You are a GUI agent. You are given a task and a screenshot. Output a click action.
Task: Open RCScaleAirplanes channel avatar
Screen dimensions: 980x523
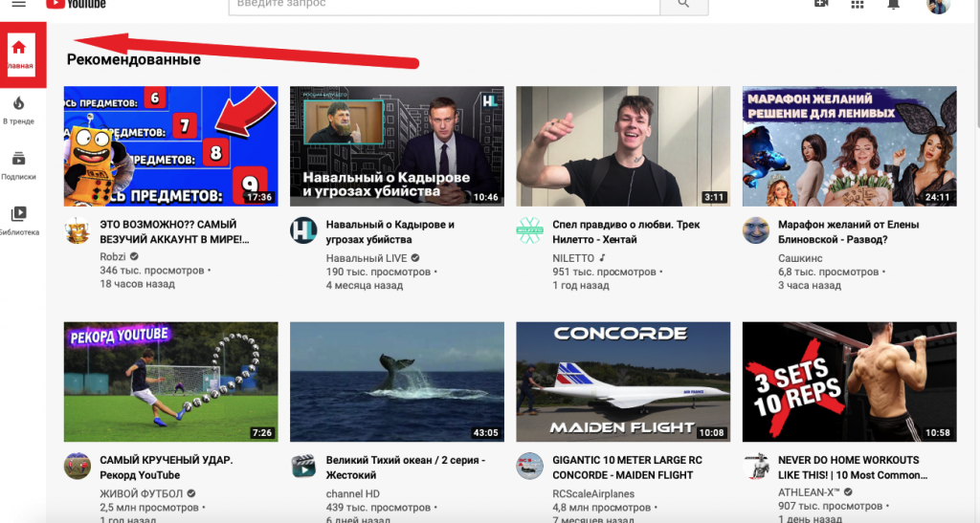pos(529,467)
